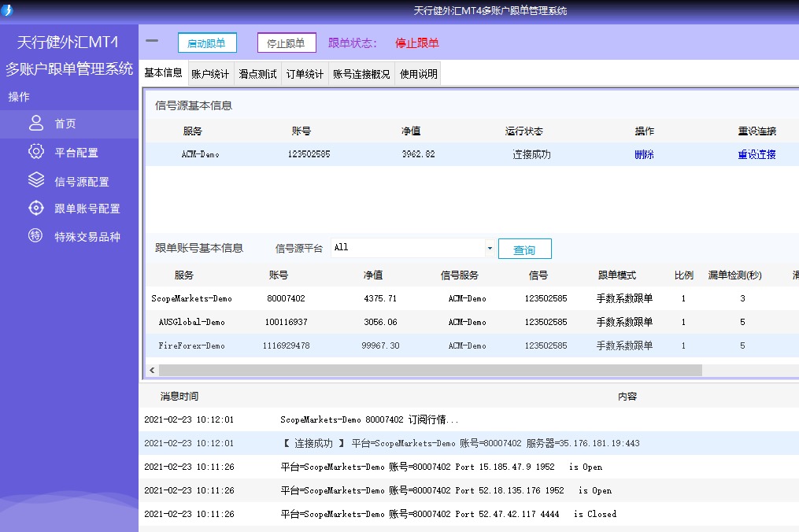Select the 订单统计 tab
The image size is (799, 532).
305,74
